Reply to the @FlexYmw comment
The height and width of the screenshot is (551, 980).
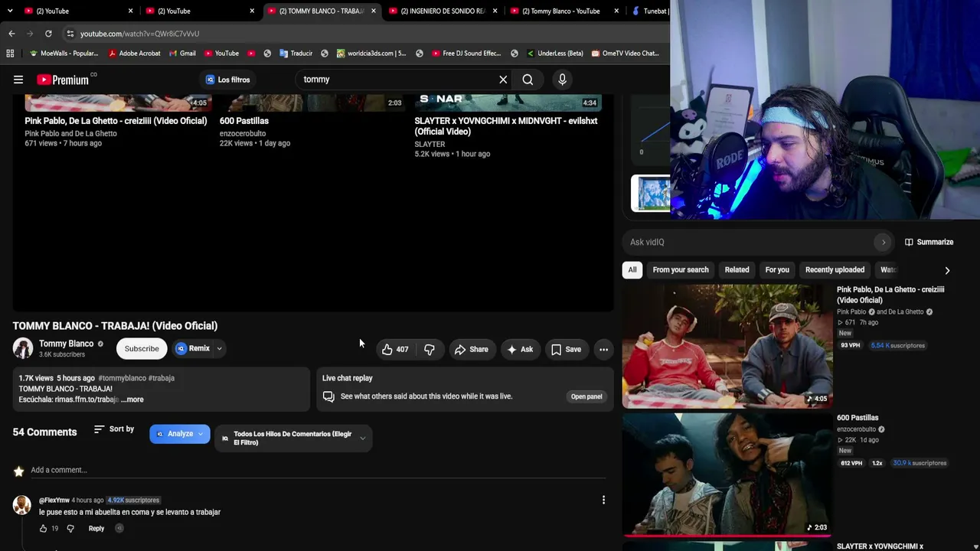96,529
